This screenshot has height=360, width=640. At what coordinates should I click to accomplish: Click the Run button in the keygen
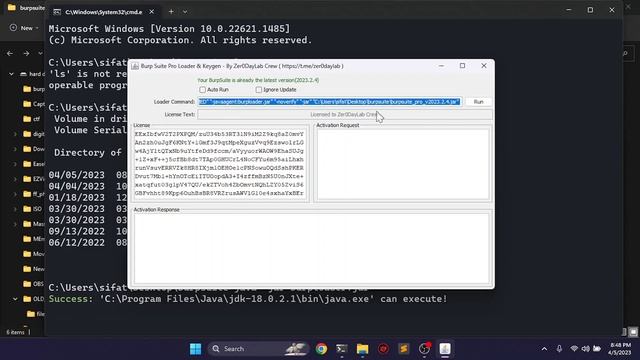coord(478,102)
